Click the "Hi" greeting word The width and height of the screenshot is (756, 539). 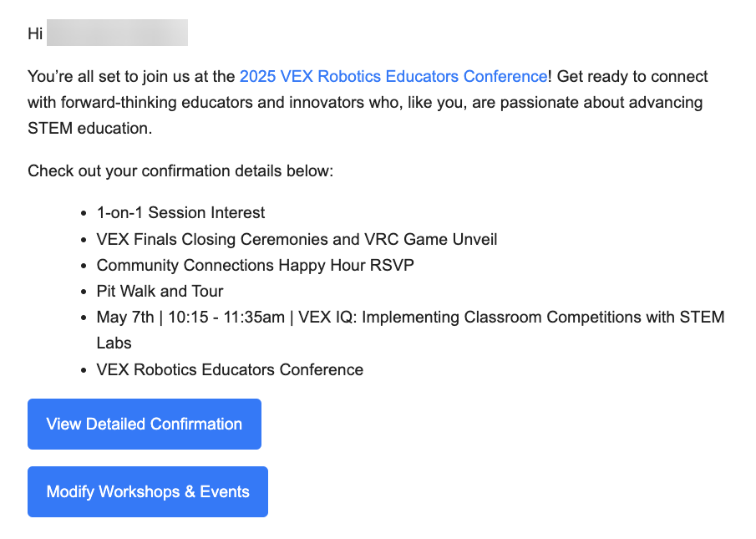pyautogui.click(x=35, y=34)
